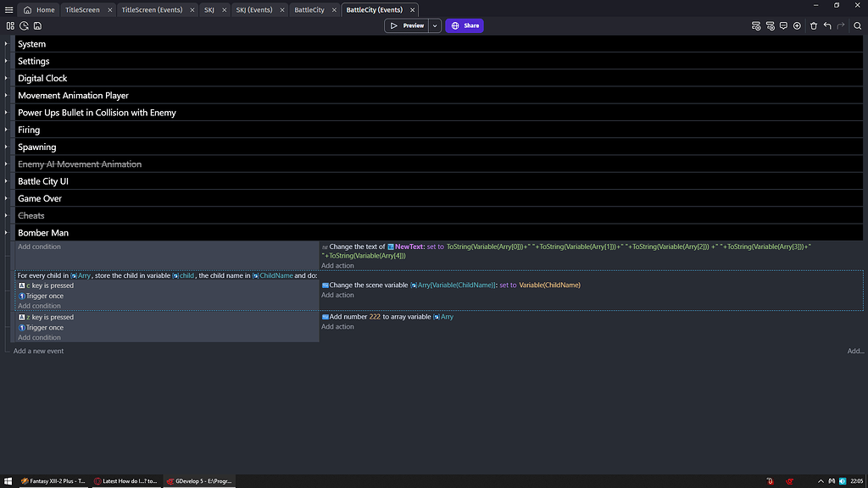
Task: Add a comment using the speech bubble icon
Action: pyautogui.click(x=784, y=25)
